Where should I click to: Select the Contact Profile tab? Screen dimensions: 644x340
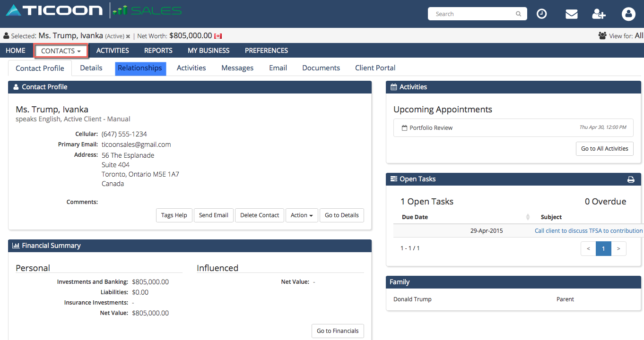(40, 68)
